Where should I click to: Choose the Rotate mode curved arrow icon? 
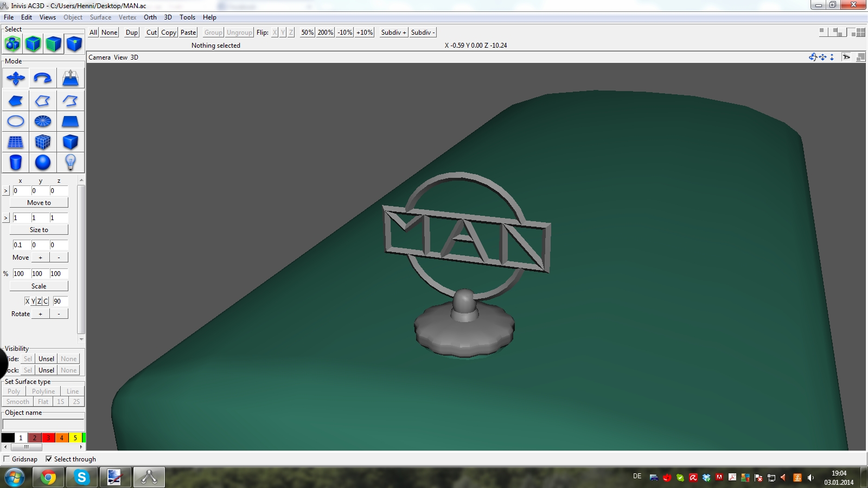tap(43, 79)
